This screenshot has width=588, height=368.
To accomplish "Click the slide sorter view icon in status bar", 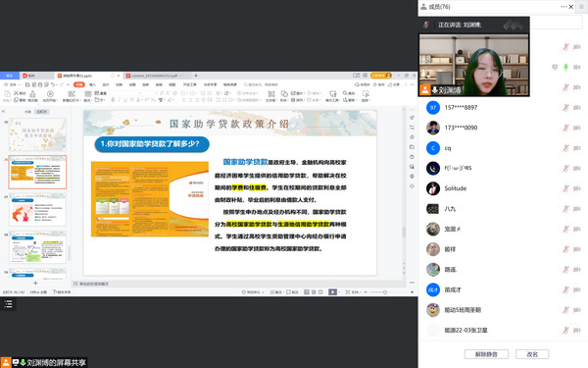I will (x=314, y=291).
